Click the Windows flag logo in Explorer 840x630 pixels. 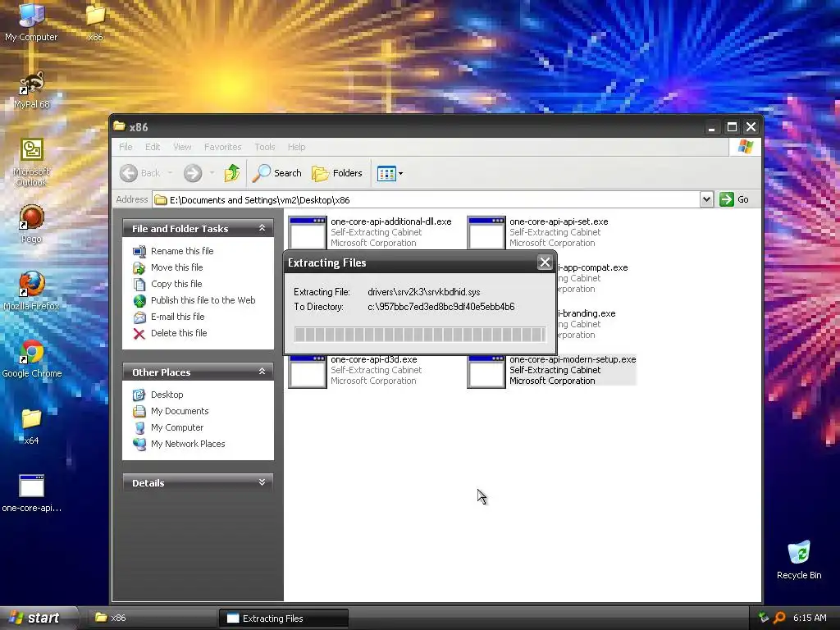click(745, 147)
